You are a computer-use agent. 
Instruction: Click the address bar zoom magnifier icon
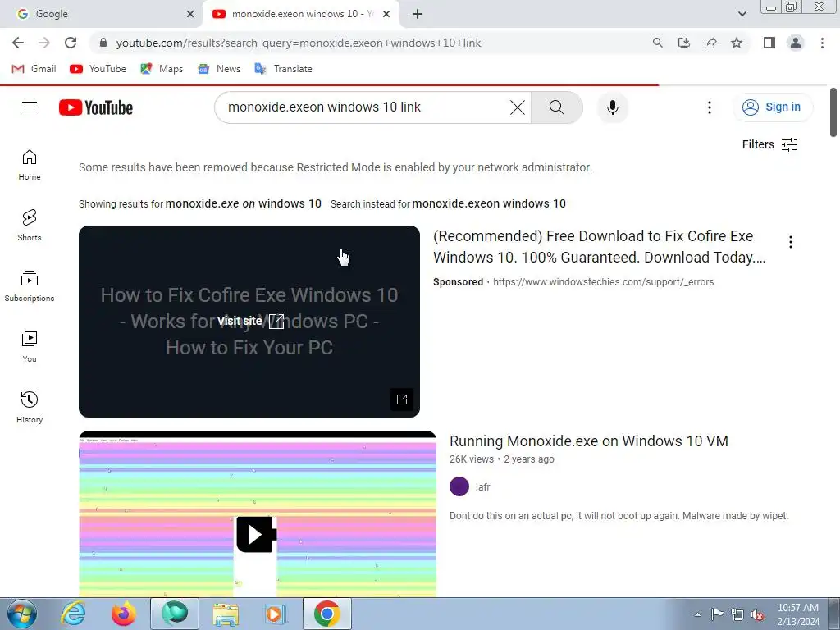(x=657, y=43)
